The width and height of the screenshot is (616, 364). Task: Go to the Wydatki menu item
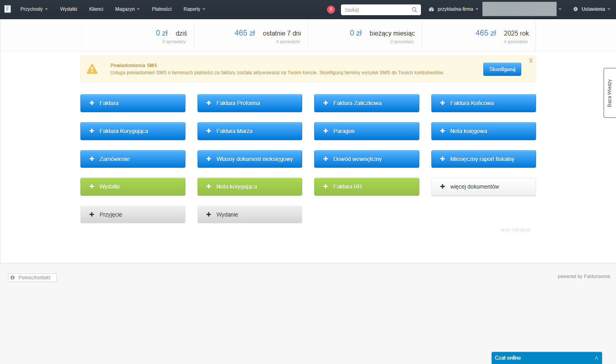68,9
